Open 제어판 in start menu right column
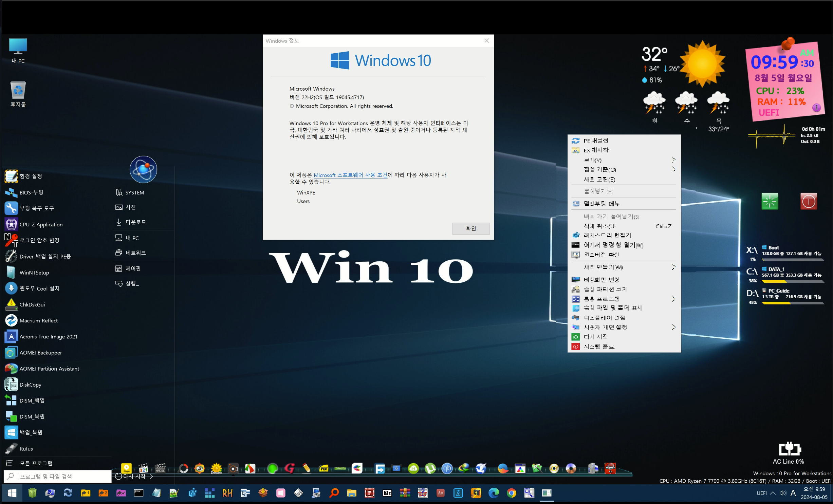Screen dimensions: 833x504 click(x=128, y=268)
